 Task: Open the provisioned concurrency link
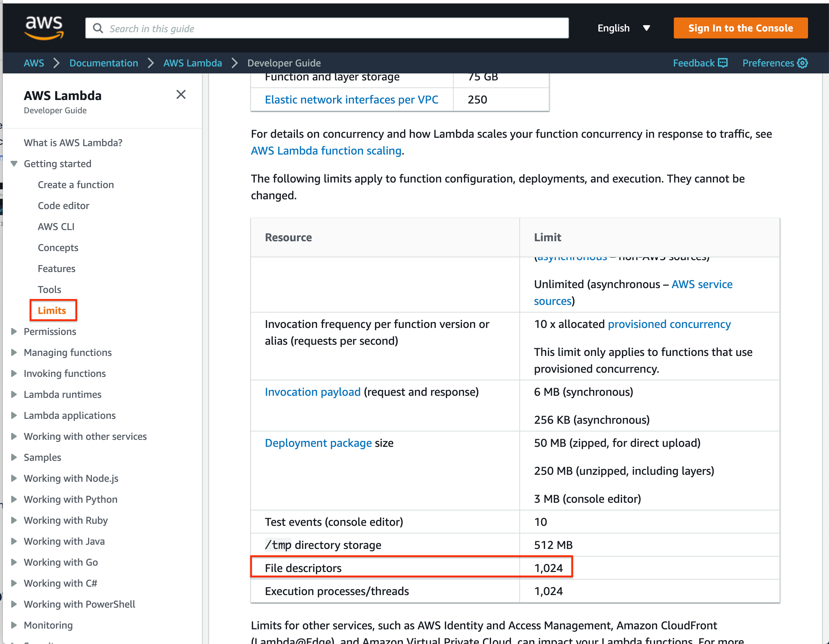(x=669, y=324)
